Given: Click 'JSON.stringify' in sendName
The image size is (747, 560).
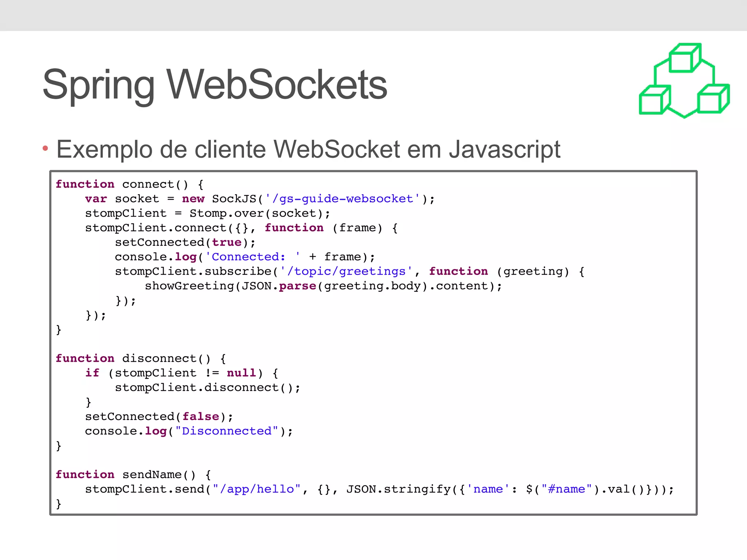Looking at the screenshot, I should pos(398,489).
